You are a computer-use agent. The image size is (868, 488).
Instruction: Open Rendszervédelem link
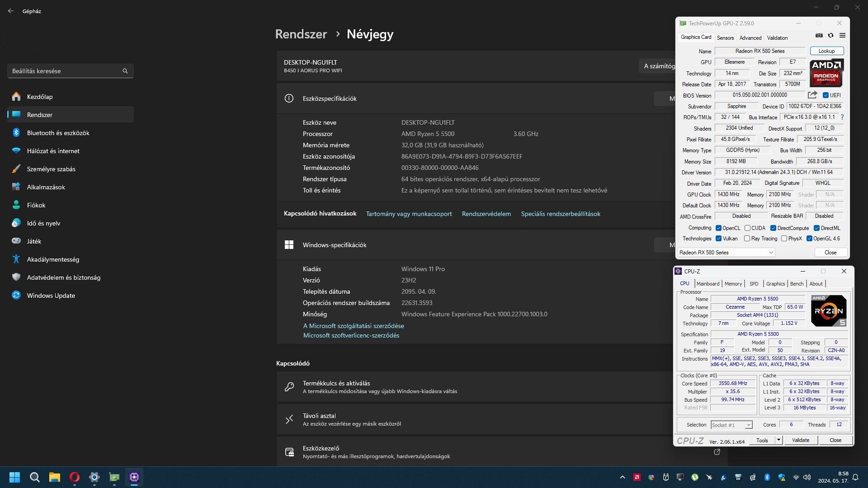tap(486, 214)
